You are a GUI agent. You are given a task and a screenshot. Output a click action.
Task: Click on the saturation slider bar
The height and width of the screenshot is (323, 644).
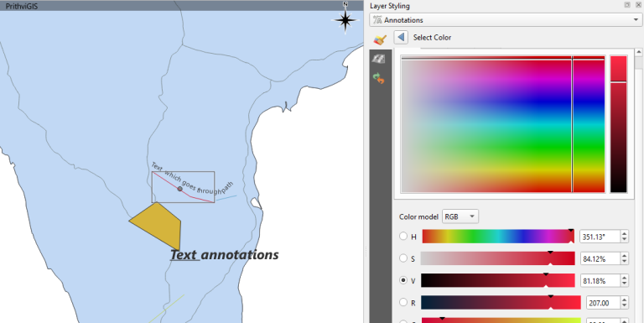tap(498, 258)
